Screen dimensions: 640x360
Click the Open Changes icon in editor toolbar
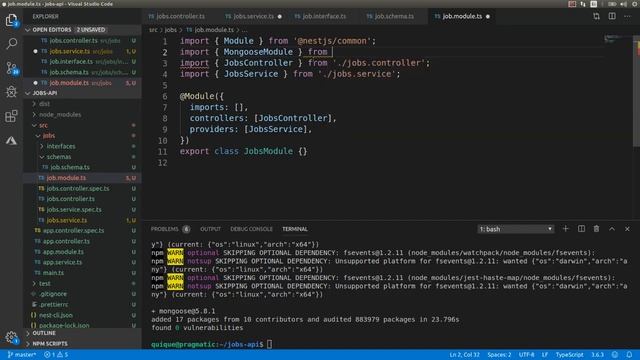click(x=596, y=16)
